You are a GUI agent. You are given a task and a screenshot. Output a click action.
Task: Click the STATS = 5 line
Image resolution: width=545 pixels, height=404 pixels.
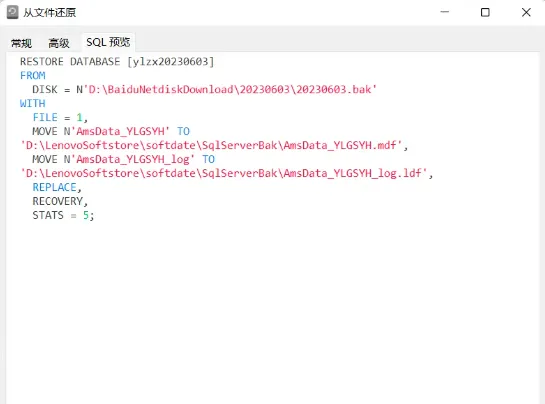(x=63, y=215)
